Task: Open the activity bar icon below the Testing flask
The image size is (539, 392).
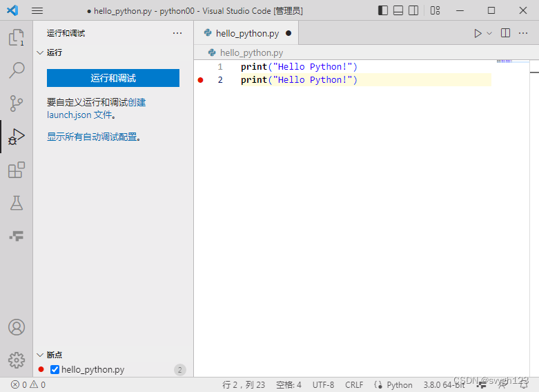Action: pyautogui.click(x=16, y=236)
